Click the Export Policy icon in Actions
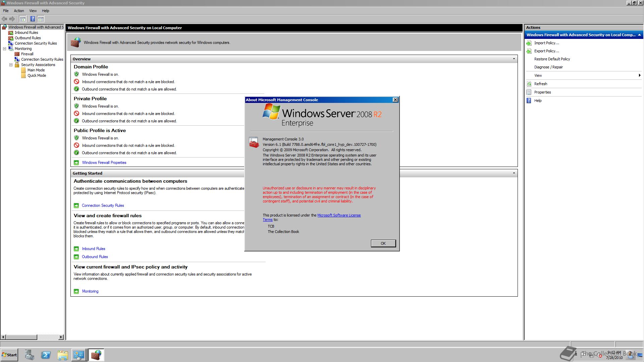 (x=529, y=51)
